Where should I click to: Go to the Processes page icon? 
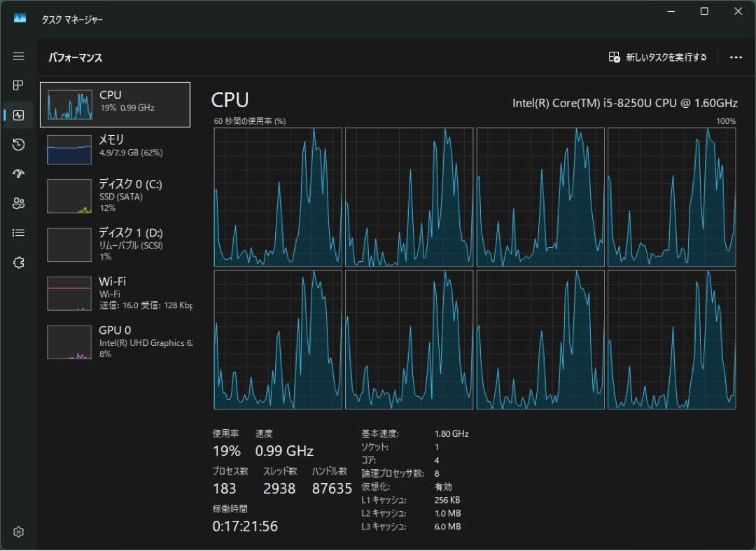pyautogui.click(x=19, y=85)
